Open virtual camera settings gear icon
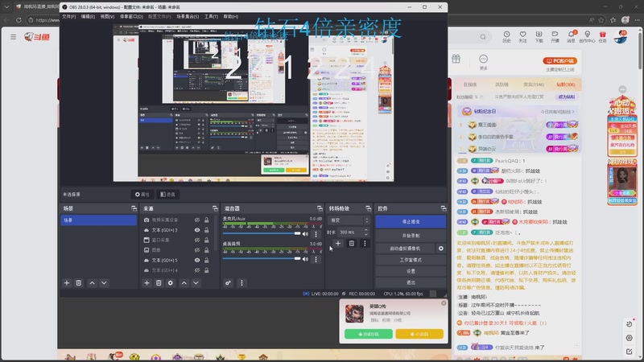 [x=440, y=249]
